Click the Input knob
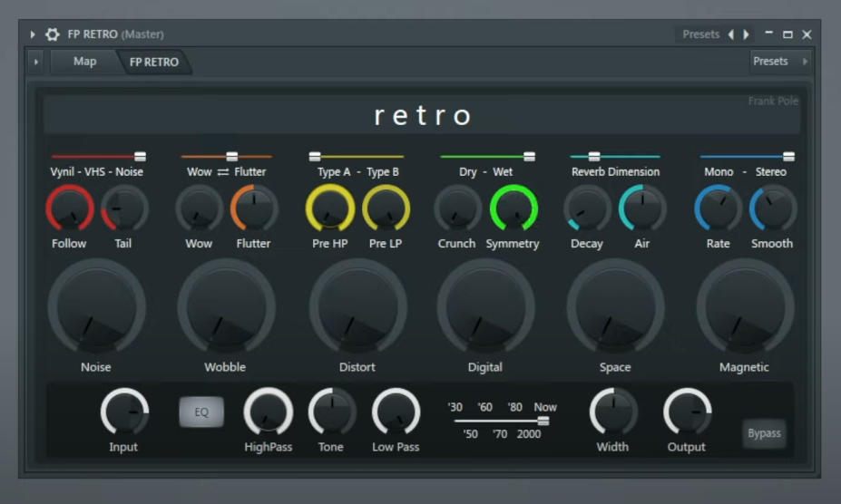This screenshot has width=841, height=504. coord(124,412)
